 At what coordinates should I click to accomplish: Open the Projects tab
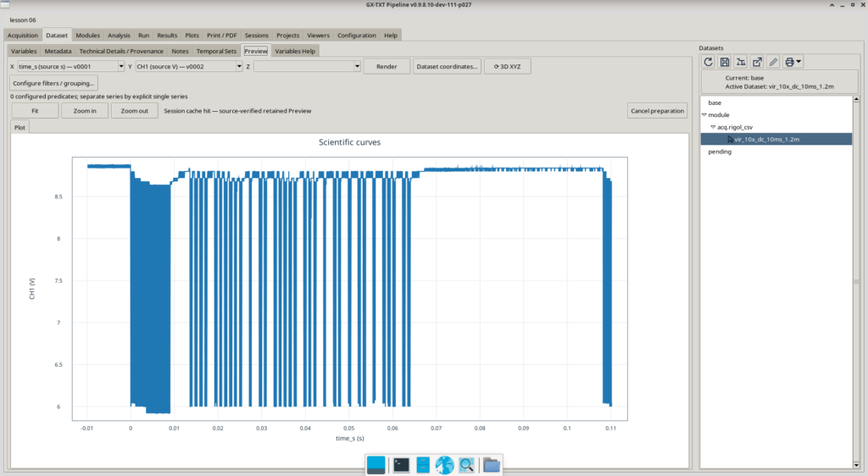point(288,36)
